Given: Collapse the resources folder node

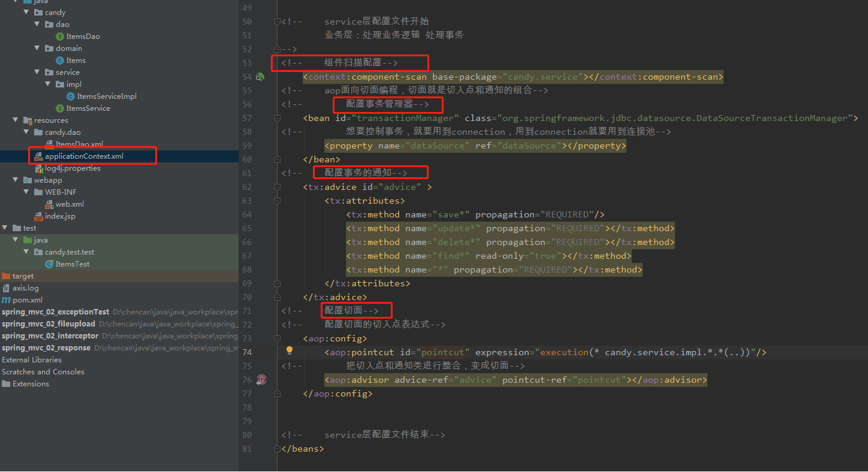Looking at the screenshot, I should tap(15, 120).
